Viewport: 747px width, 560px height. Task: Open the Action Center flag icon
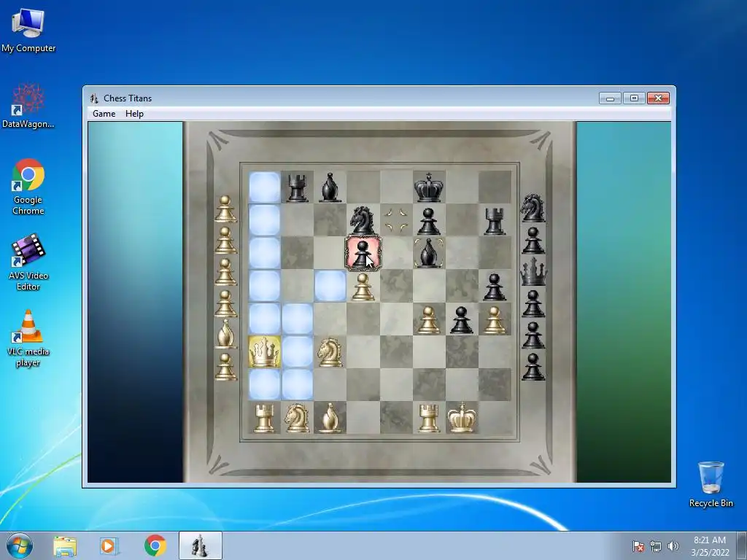click(x=638, y=546)
